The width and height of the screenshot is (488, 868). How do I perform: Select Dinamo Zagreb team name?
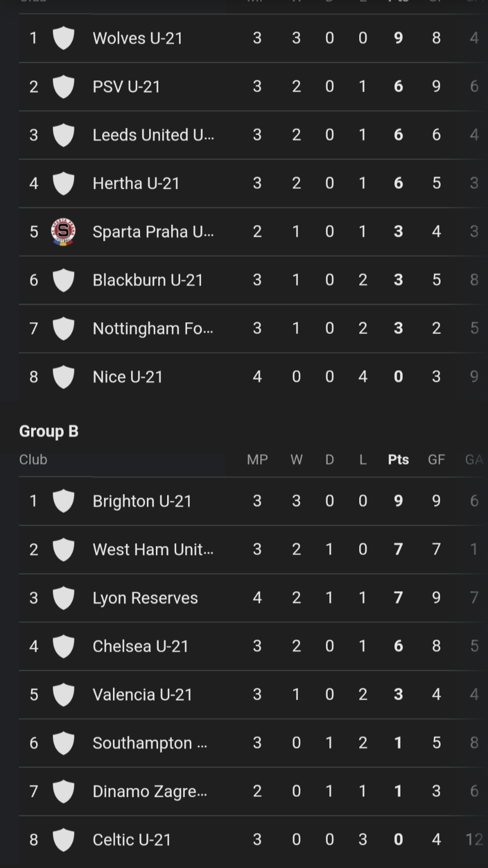pos(150,791)
